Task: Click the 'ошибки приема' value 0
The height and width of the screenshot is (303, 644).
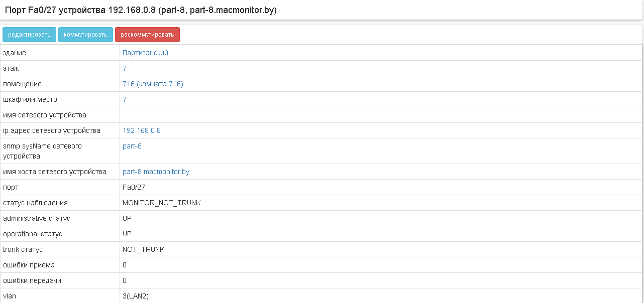Action: 125,265
